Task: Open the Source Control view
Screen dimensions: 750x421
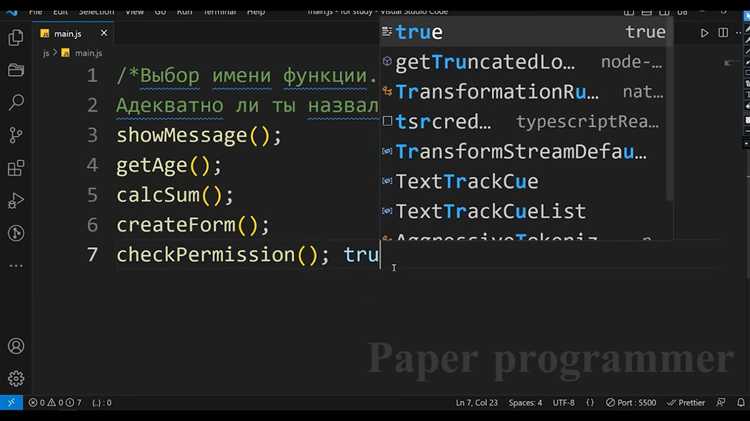Action: [16, 135]
